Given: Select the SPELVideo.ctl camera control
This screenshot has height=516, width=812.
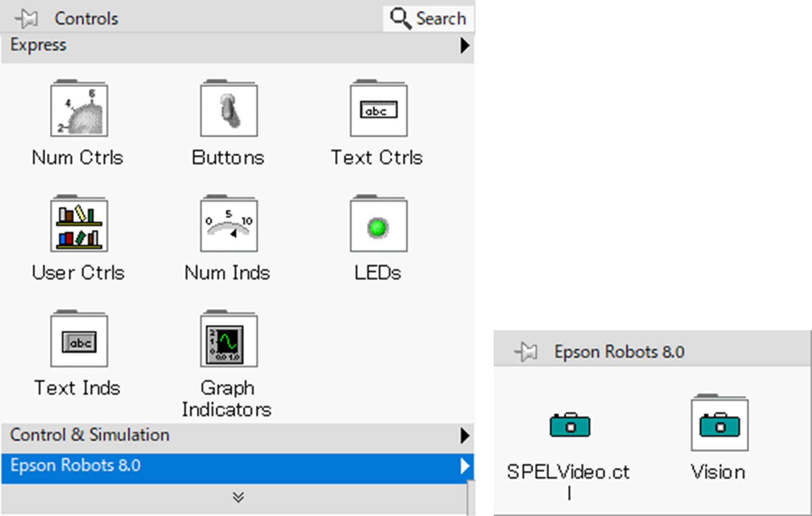Looking at the screenshot, I should click(570, 425).
